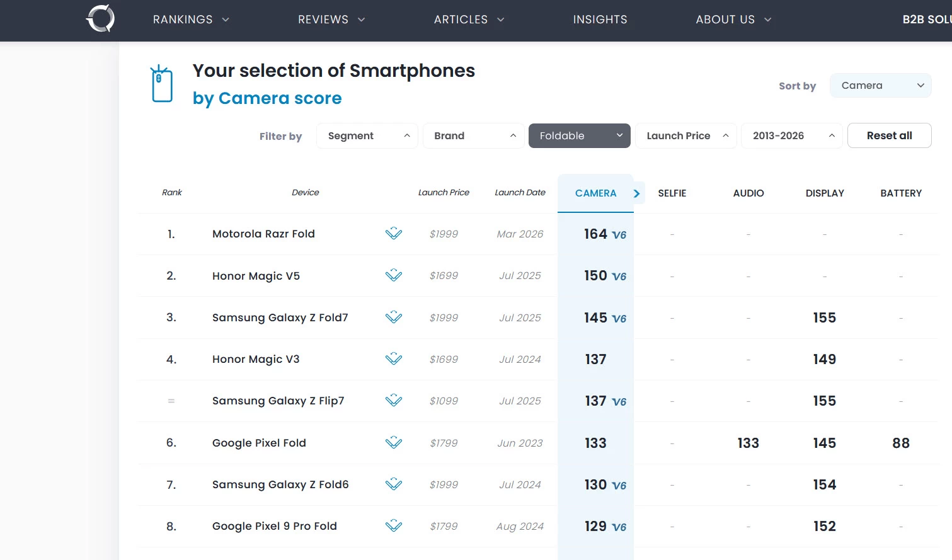Open the Google Pixel Fold device link
952x560 pixels.
pyautogui.click(x=259, y=443)
